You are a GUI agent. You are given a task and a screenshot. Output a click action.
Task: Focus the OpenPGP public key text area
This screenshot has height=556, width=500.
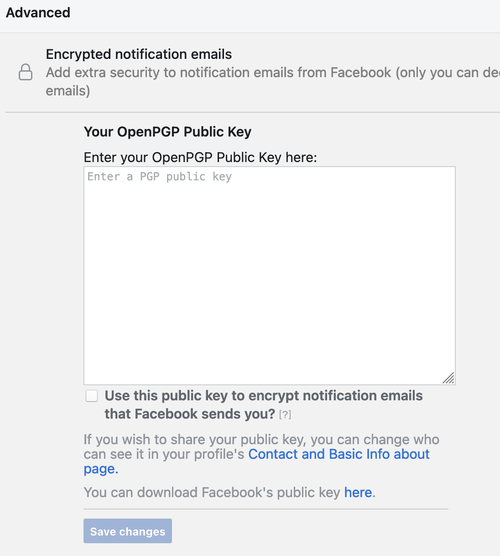click(x=270, y=276)
